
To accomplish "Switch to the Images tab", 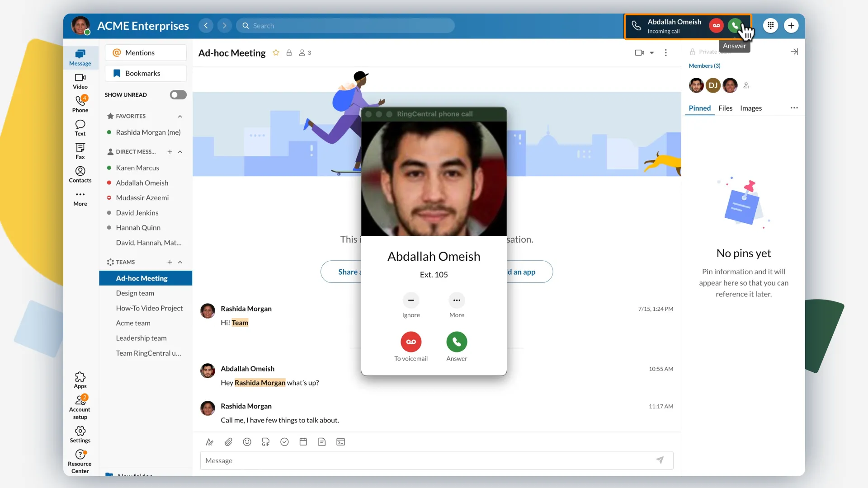I will coord(750,108).
